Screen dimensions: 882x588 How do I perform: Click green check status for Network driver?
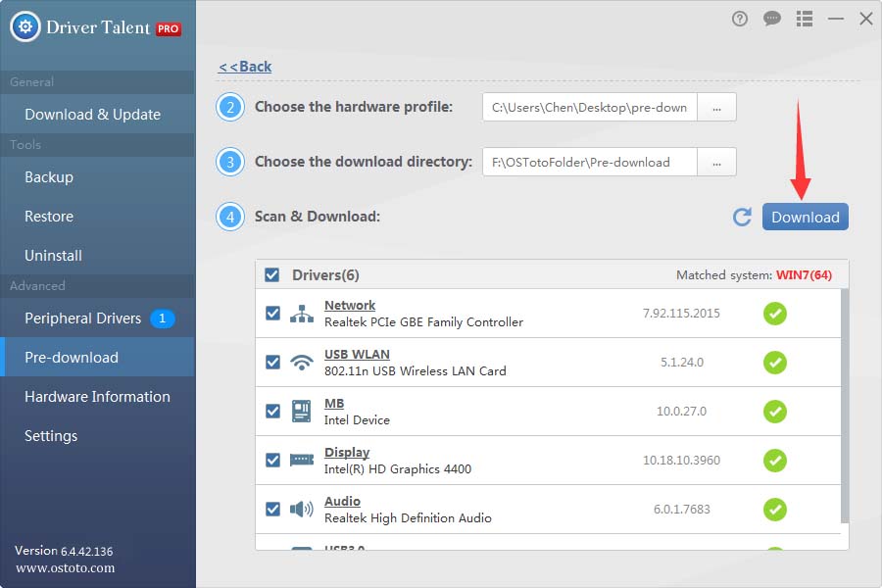point(775,314)
